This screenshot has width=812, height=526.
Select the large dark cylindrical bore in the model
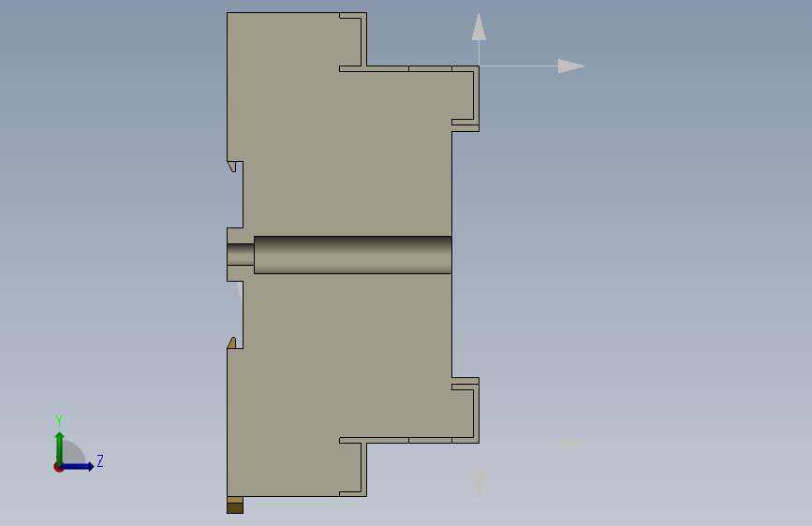pos(353,255)
